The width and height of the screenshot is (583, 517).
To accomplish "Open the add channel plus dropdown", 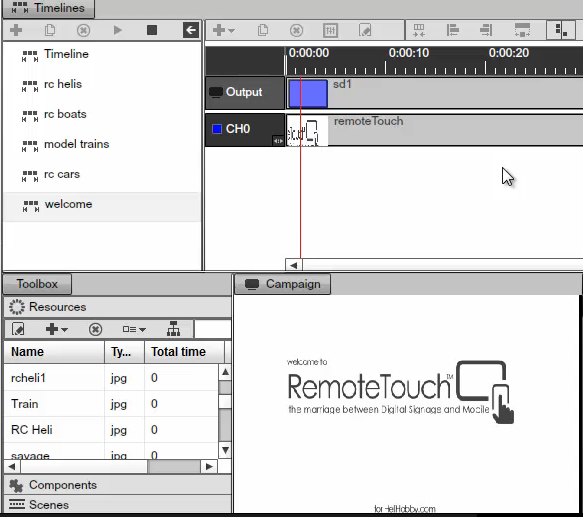I will coord(223,30).
